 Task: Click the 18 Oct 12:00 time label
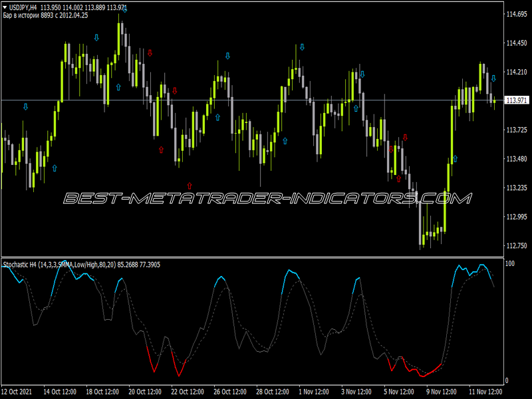[102, 392]
